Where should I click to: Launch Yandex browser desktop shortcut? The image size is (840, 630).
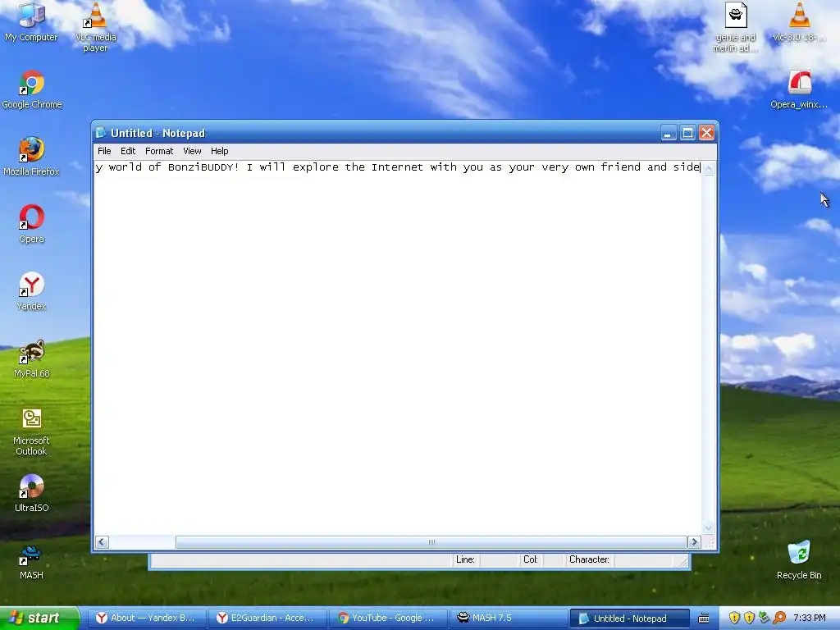pyautogui.click(x=31, y=291)
